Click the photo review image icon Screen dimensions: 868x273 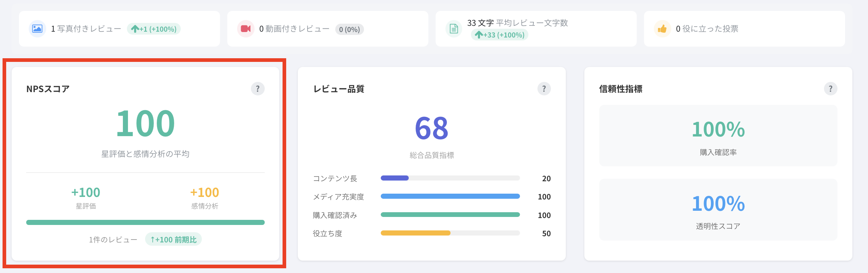[37, 29]
